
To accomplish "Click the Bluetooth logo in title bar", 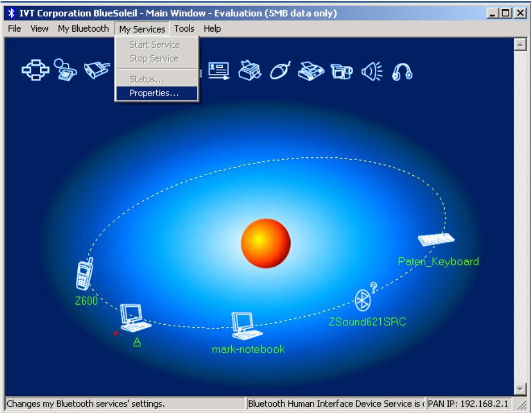I will click(x=12, y=13).
